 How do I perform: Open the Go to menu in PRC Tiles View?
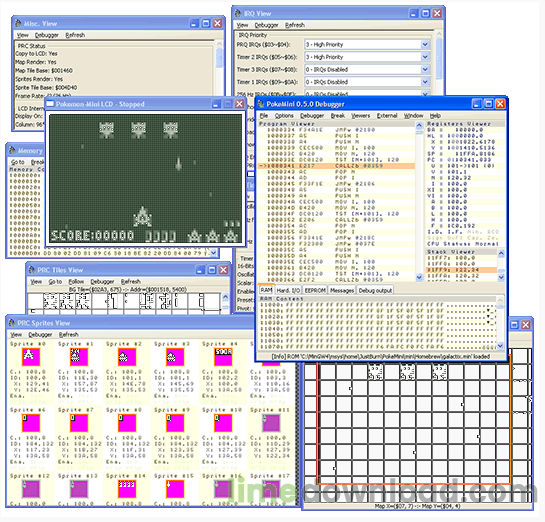coord(55,281)
